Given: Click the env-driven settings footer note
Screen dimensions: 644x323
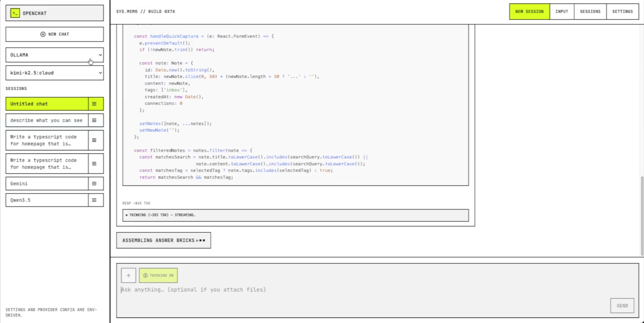Looking at the screenshot, I should (51, 312).
